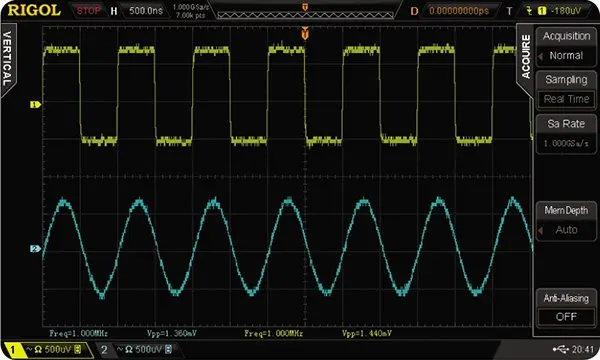Select the channel 1 500uV tab
Image resolution: width=600 pixels, height=360 pixels.
[x=48, y=349]
